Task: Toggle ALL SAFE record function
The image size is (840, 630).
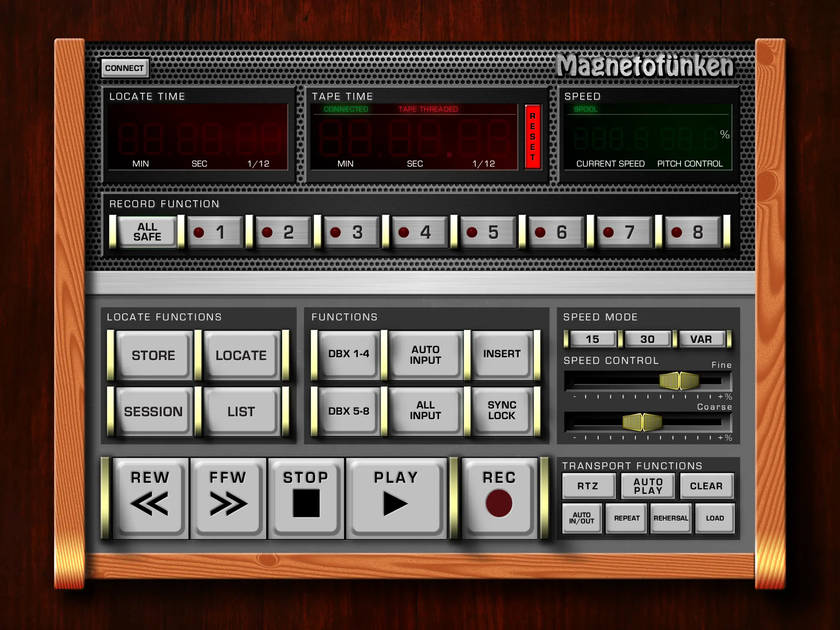Action: [x=147, y=232]
